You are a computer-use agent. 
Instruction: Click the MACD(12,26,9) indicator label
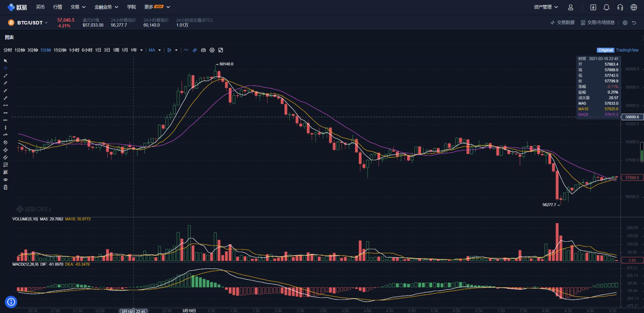point(25,264)
